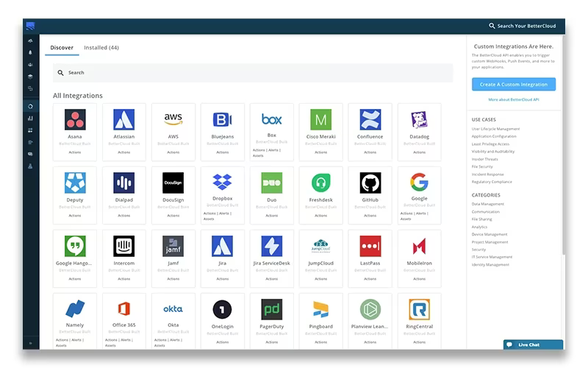This screenshot has height=368, width=588.
Task: Select Regulatory Compliance use case
Action: [x=492, y=182]
